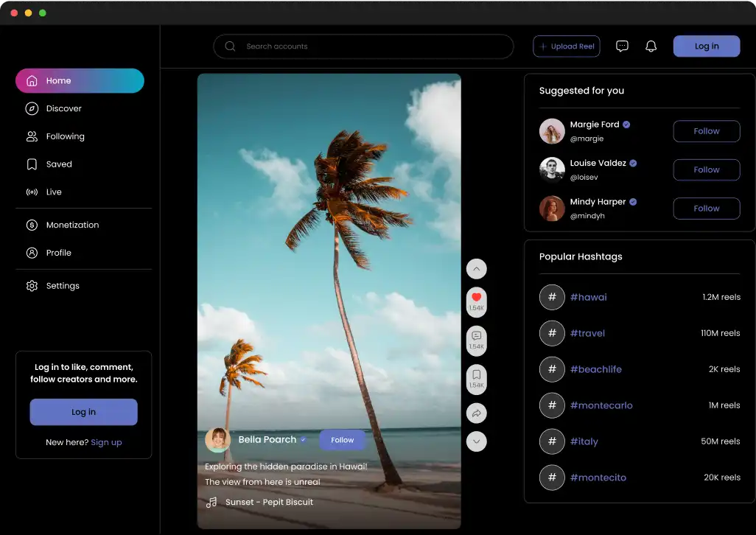Click Bella Poarch's avatar
The width and height of the screenshot is (756, 535).
tap(217, 439)
